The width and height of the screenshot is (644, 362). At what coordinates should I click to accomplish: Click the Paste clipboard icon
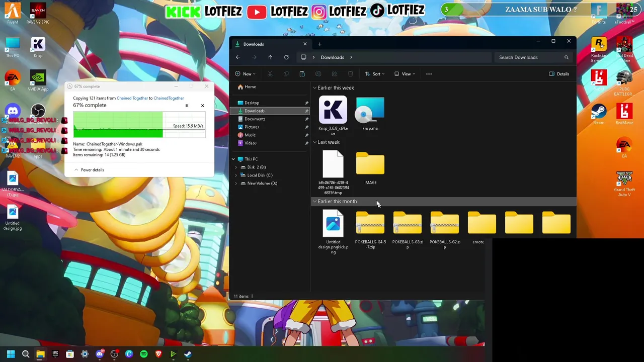pos(302,74)
